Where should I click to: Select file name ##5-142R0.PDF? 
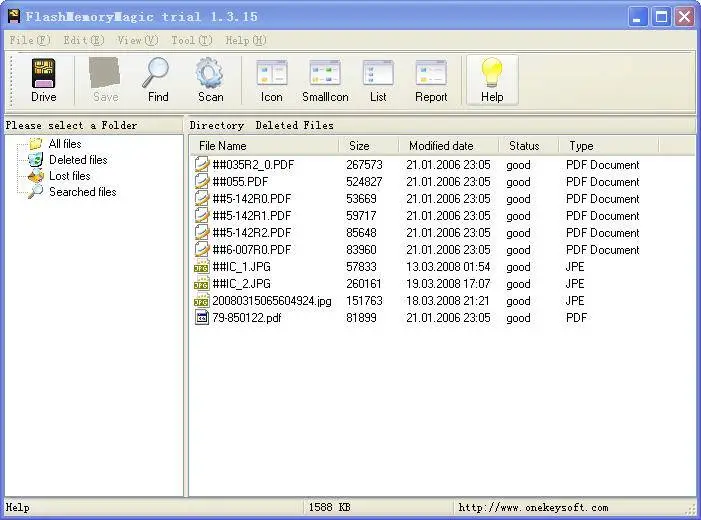click(x=252, y=199)
